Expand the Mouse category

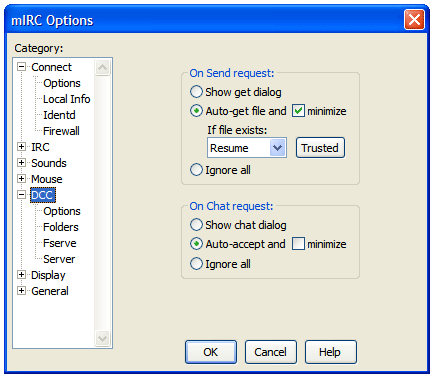[x=21, y=179]
